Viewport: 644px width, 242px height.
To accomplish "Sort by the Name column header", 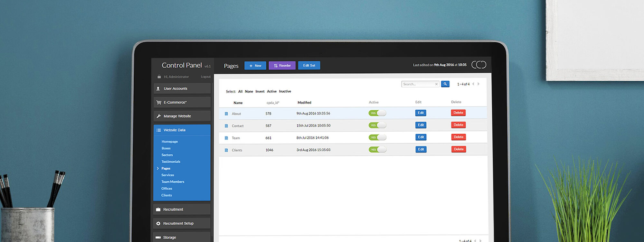I will pos(238,103).
